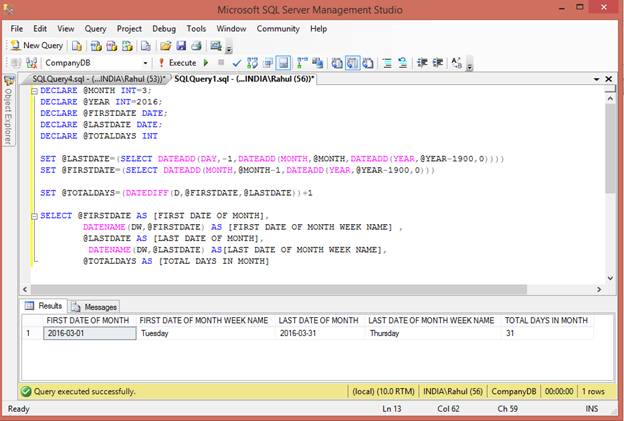This screenshot has height=421, width=624.
Task: Toggle Include Actual Execution Plan
Action: click(302, 63)
